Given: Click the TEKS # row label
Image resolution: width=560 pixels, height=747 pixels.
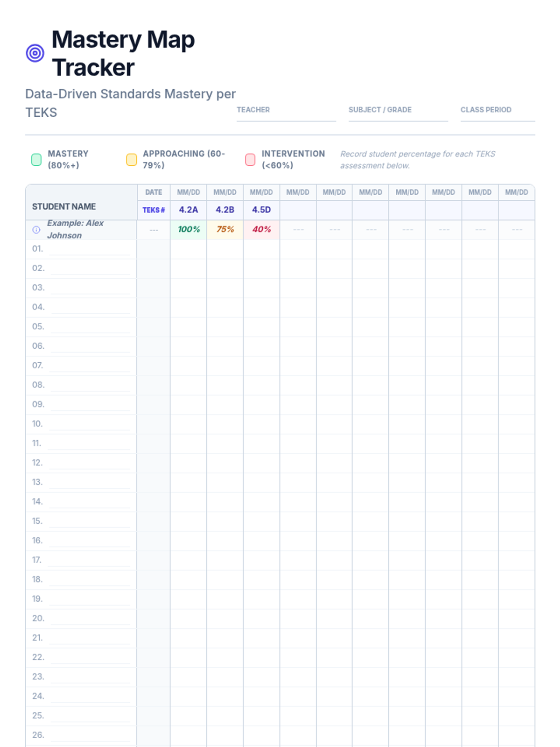Looking at the screenshot, I should (x=154, y=210).
